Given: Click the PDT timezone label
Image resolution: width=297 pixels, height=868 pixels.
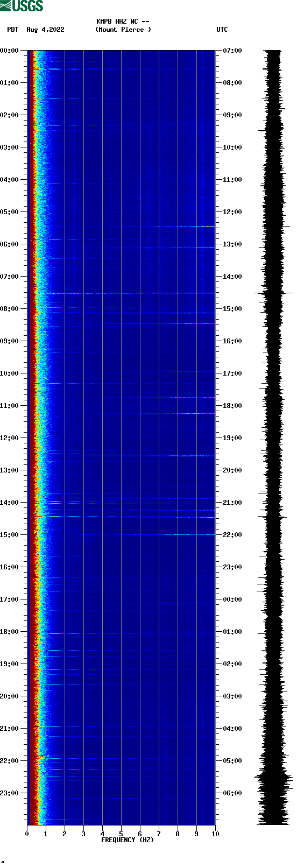Looking at the screenshot, I should tap(13, 30).
